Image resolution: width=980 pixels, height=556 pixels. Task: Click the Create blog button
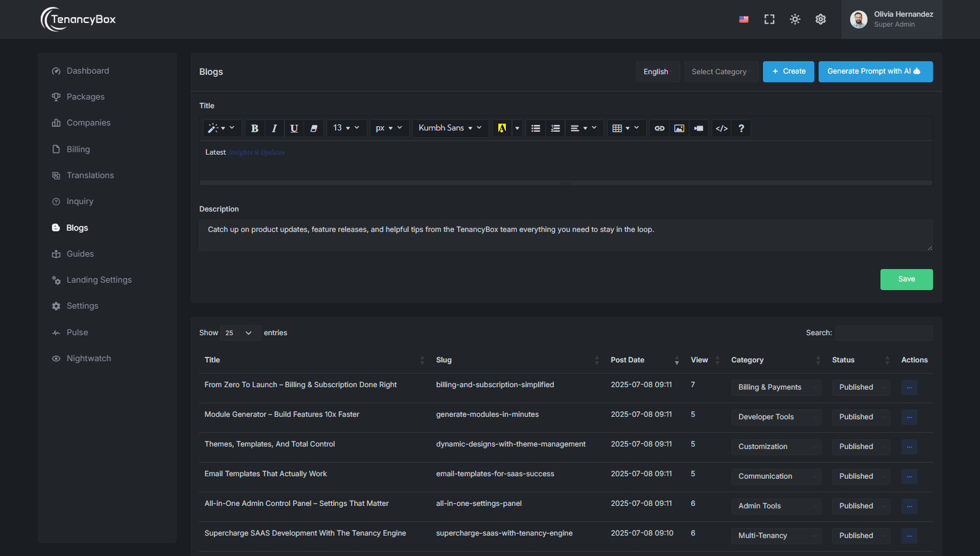788,72
